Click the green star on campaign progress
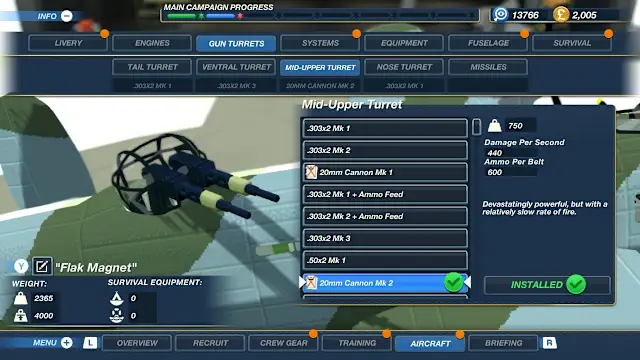Screen dimensions: 640x360 point(201,16)
